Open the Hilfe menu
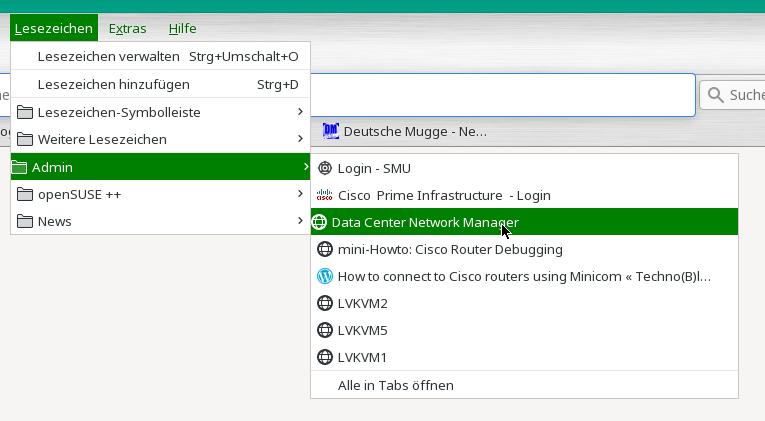This screenshot has width=765, height=421. (x=182, y=28)
